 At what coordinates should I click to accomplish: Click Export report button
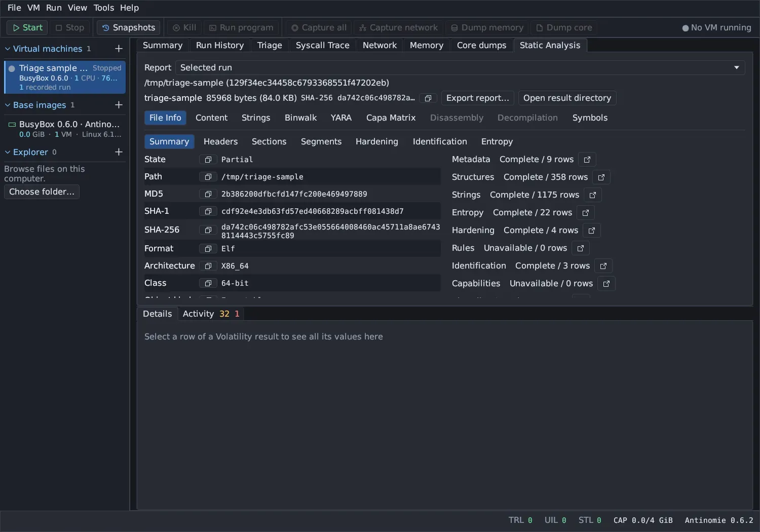(x=478, y=98)
